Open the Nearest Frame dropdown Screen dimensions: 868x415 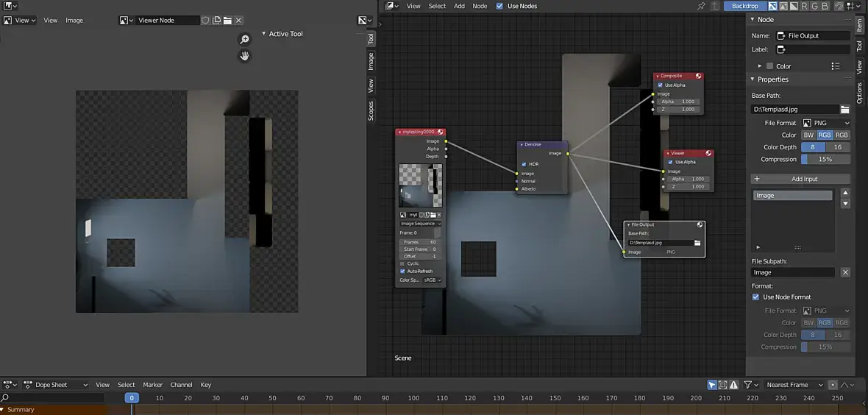(794, 385)
